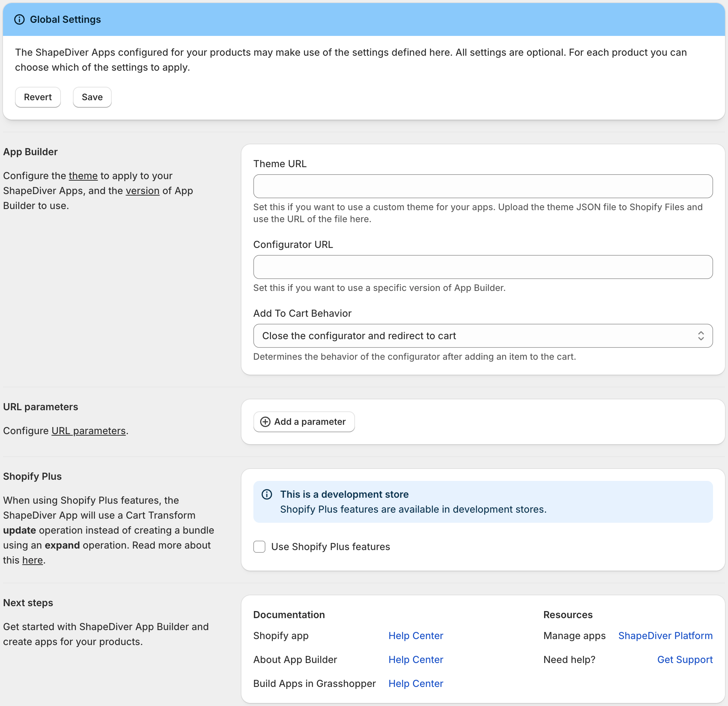Focus the Theme URL input field
728x706 pixels.
tap(483, 186)
